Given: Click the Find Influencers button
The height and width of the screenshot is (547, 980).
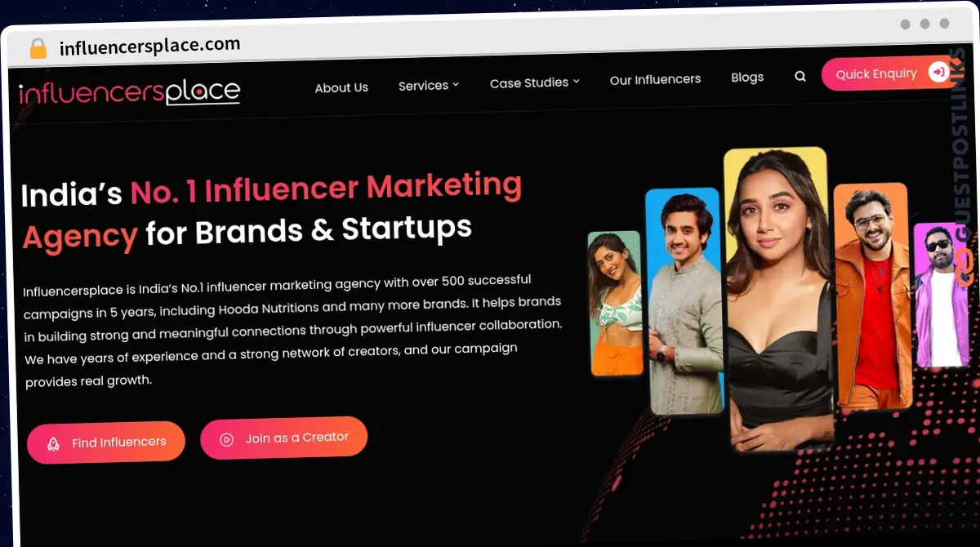Looking at the screenshot, I should click(106, 442).
